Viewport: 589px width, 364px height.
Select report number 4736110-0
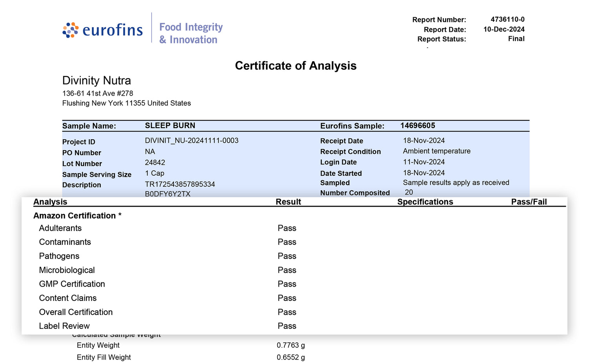pyautogui.click(x=507, y=19)
